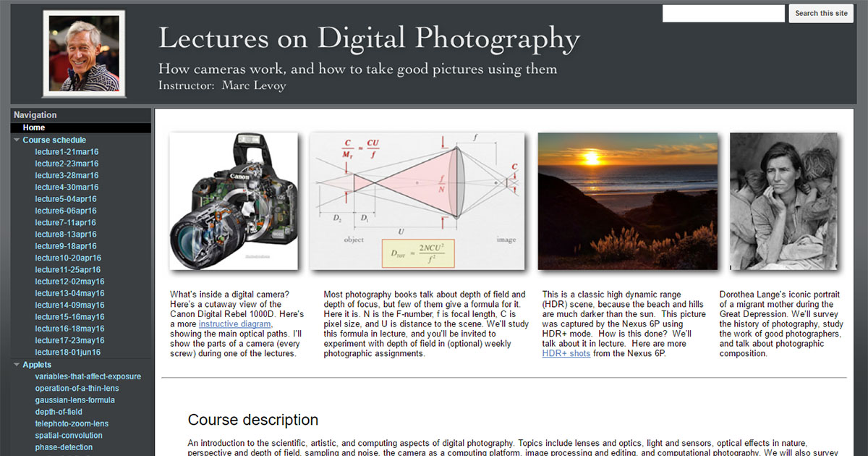View the Canon camera cutaway image
Image resolution: width=868 pixels, height=456 pixels.
(234, 201)
